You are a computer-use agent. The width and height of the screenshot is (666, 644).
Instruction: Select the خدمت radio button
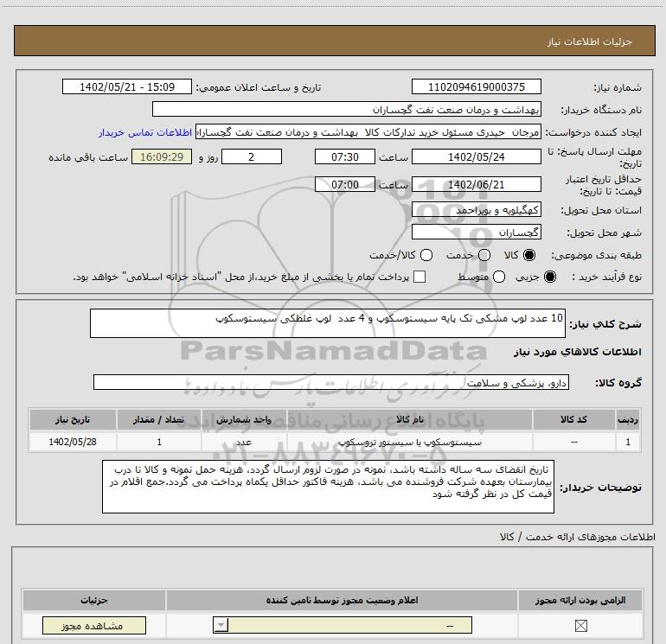click(484, 255)
